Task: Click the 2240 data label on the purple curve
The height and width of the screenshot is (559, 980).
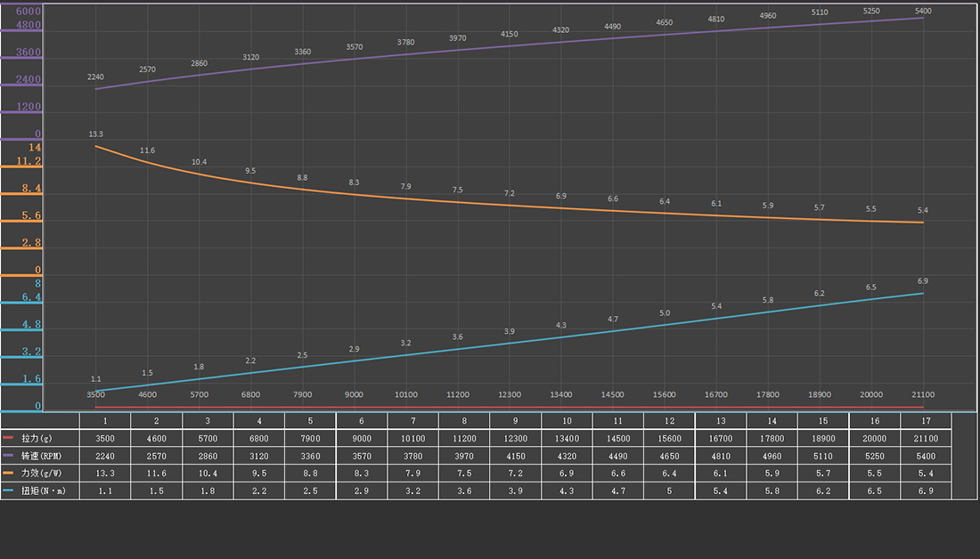Action: 95,77
